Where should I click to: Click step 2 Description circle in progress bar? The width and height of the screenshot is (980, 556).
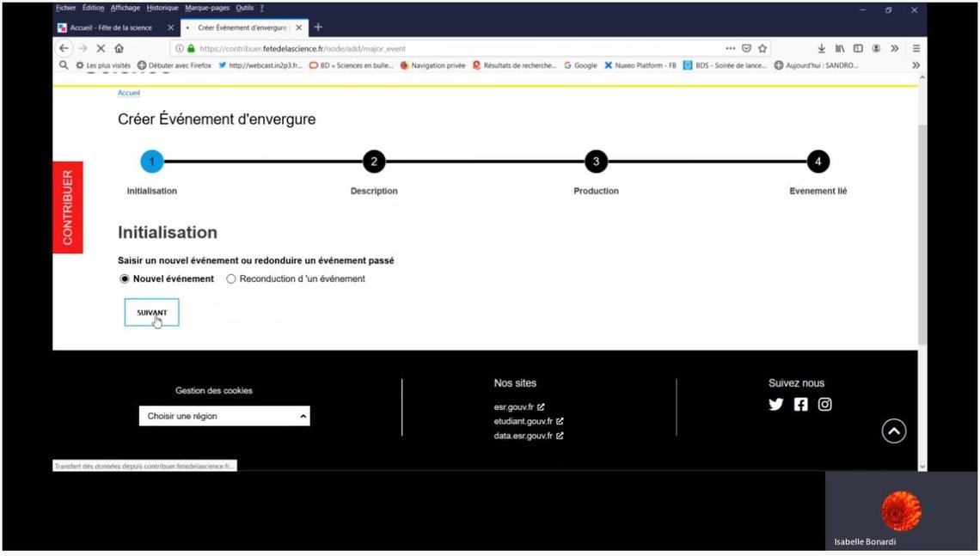pyautogui.click(x=373, y=162)
